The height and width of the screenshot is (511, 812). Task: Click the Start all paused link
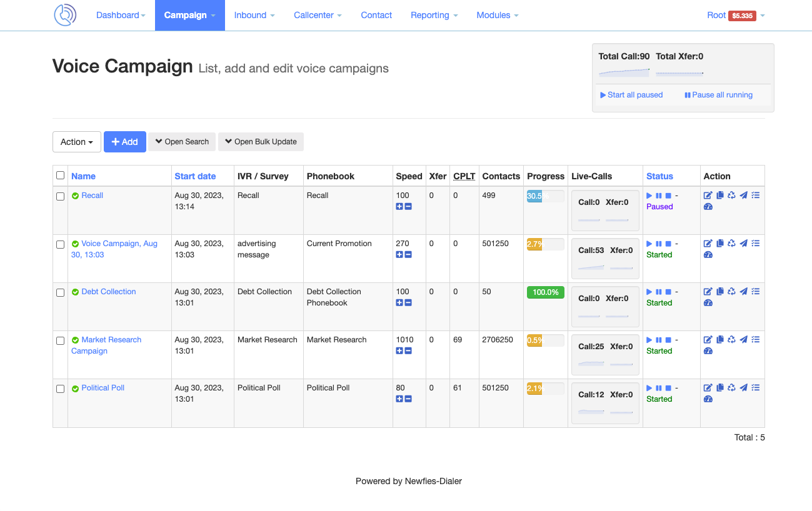pyautogui.click(x=631, y=95)
